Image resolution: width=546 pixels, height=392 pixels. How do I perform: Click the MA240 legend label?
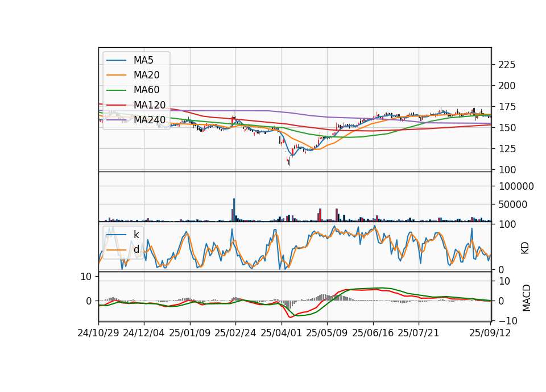[150, 120]
